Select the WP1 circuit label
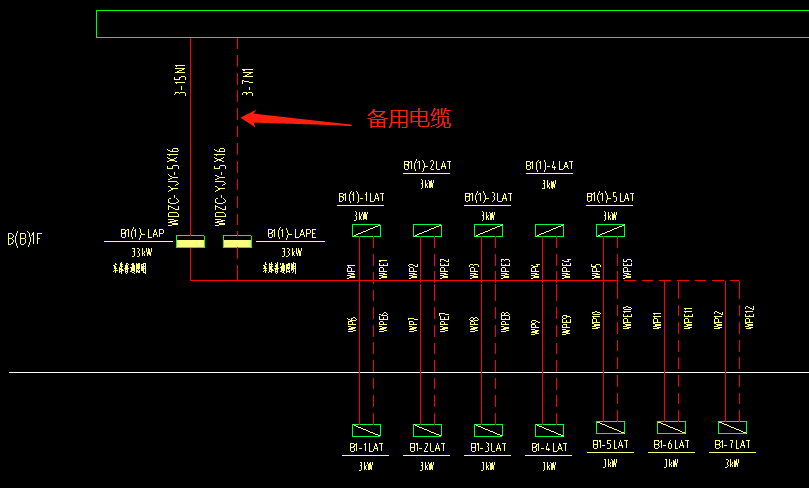Image resolution: width=809 pixels, height=488 pixels. 351,271
